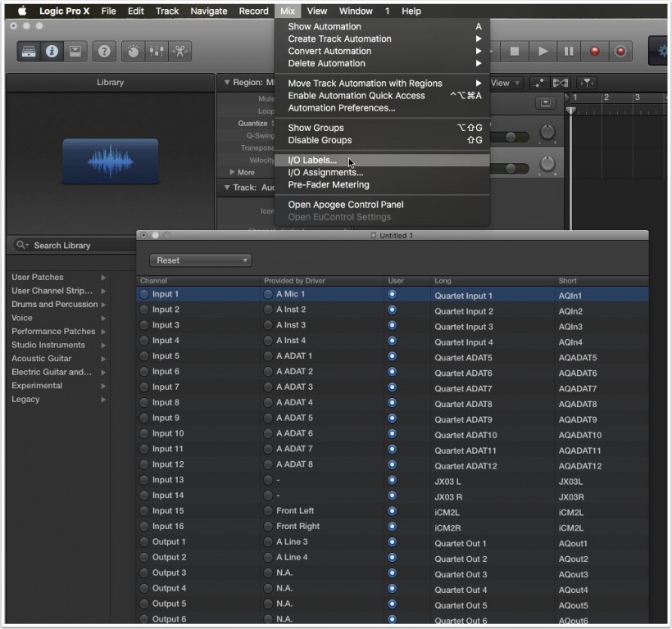Open the Voice library category
This screenshot has width=672, height=629.
click(x=58, y=318)
